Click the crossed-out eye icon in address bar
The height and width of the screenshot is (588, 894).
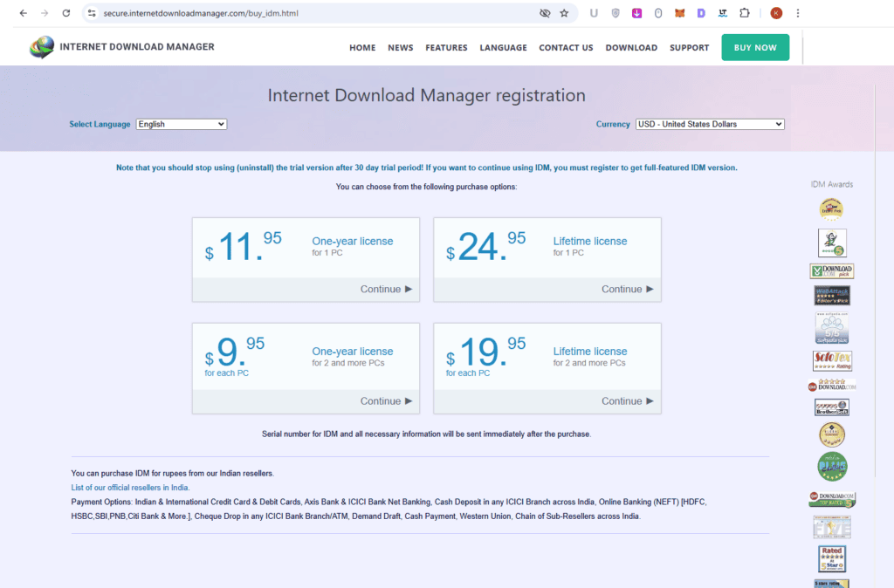pyautogui.click(x=545, y=13)
